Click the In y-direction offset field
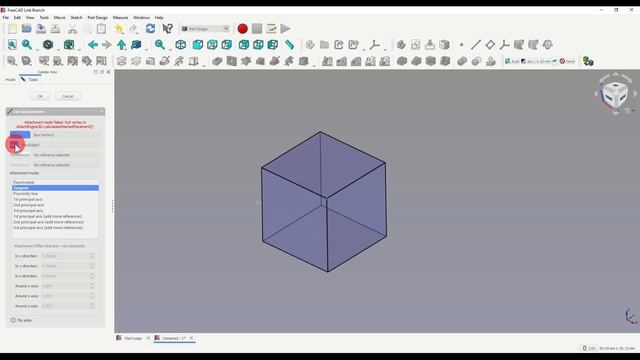Viewport: 640px width, 360px height. point(67,266)
